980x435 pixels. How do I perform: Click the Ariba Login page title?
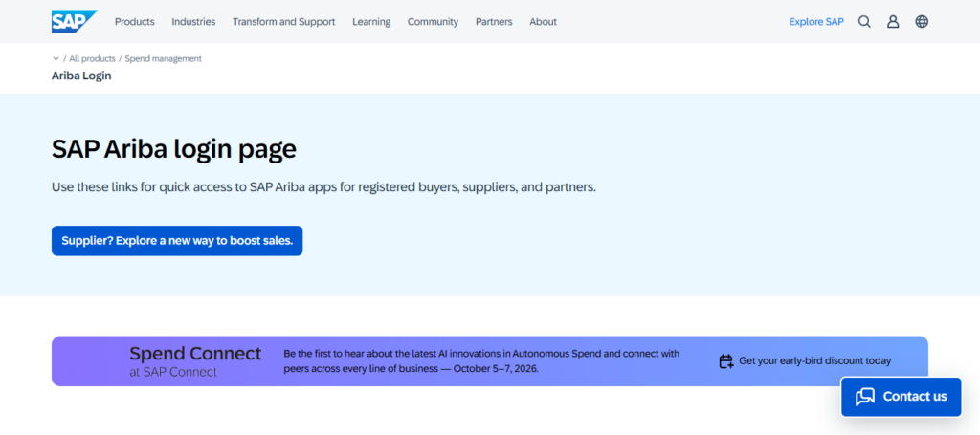tap(81, 76)
